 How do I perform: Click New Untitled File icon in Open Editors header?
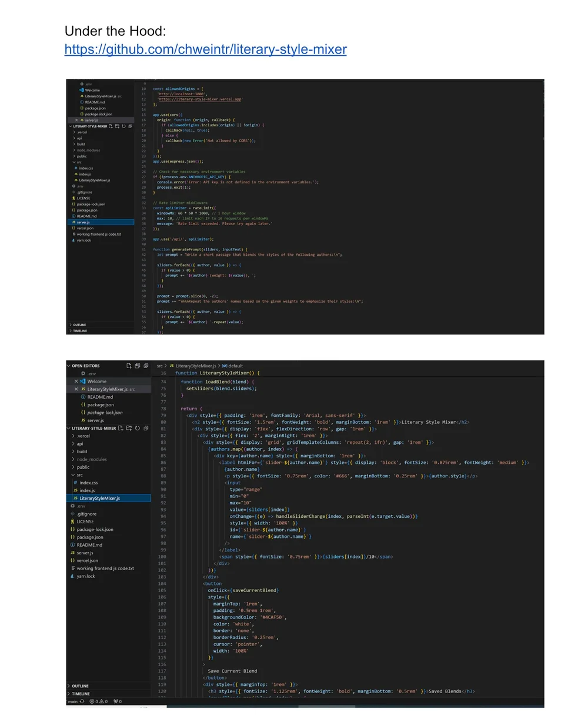(129, 366)
